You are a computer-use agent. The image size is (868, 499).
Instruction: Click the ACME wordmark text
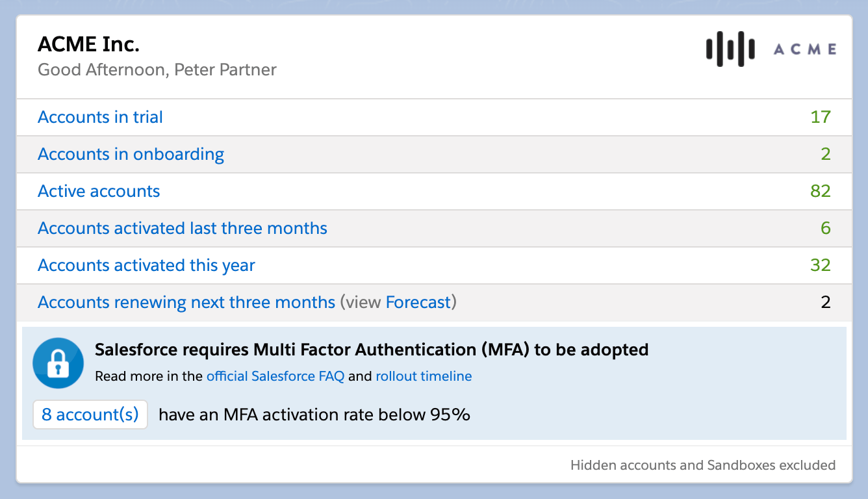[x=805, y=49]
